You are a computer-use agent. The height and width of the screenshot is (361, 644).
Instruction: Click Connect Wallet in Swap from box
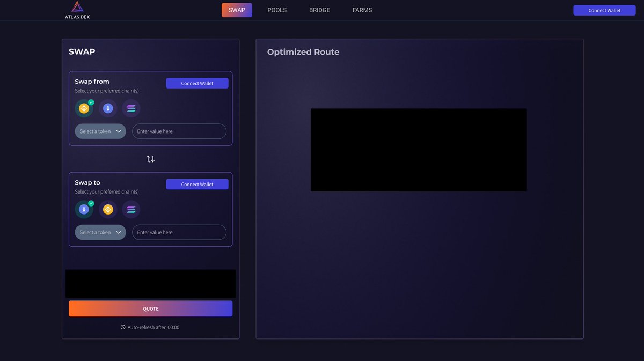coord(197,83)
